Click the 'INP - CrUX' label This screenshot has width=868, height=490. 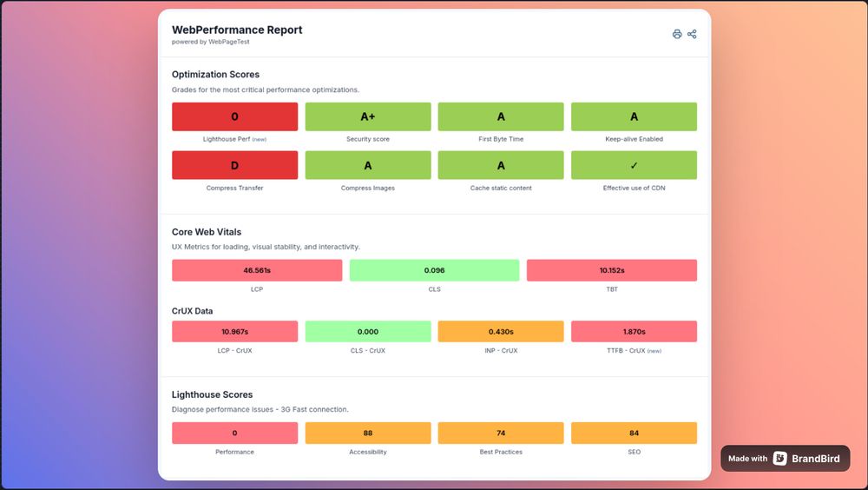pos(501,351)
